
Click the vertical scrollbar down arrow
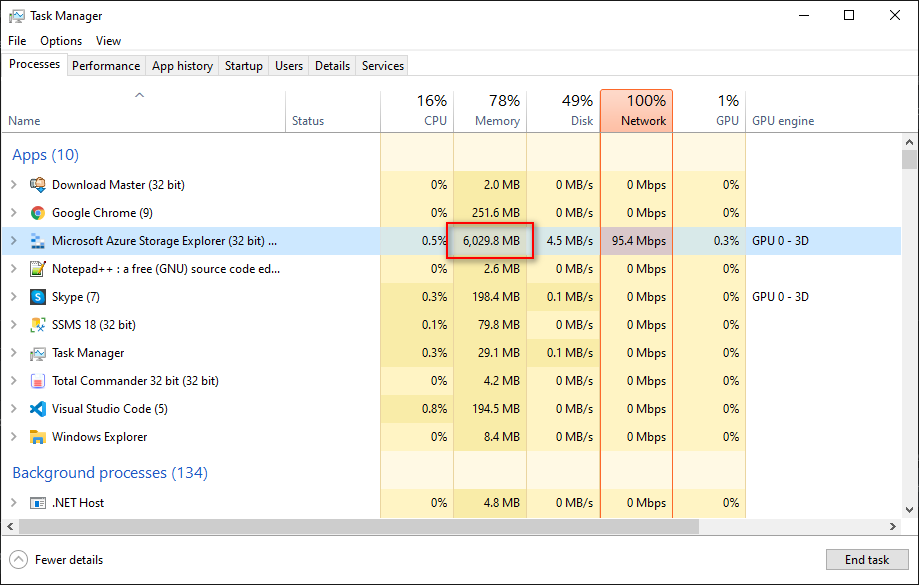[x=909, y=510]
